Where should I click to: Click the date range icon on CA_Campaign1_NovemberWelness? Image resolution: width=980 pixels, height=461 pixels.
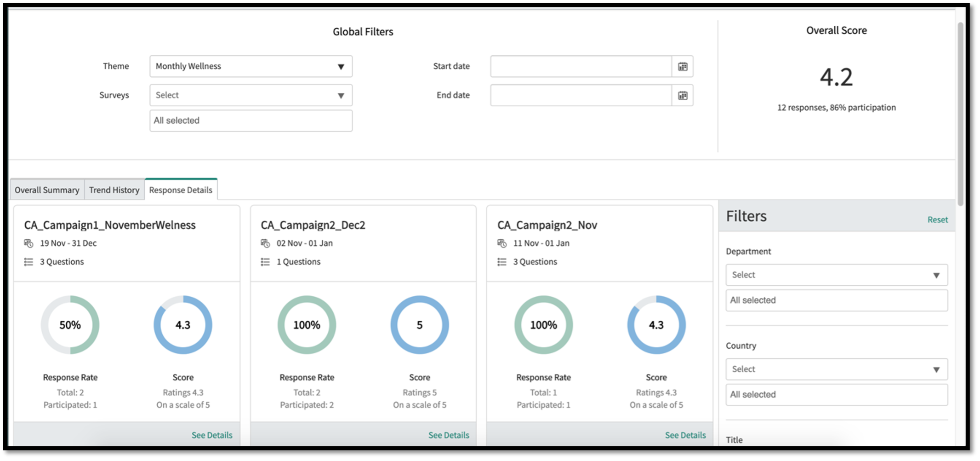click(x=28, y=243)
